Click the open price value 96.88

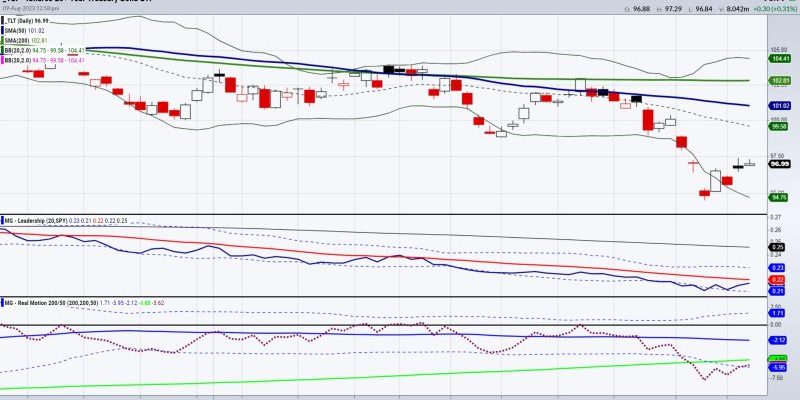click(x=641, y=9)
